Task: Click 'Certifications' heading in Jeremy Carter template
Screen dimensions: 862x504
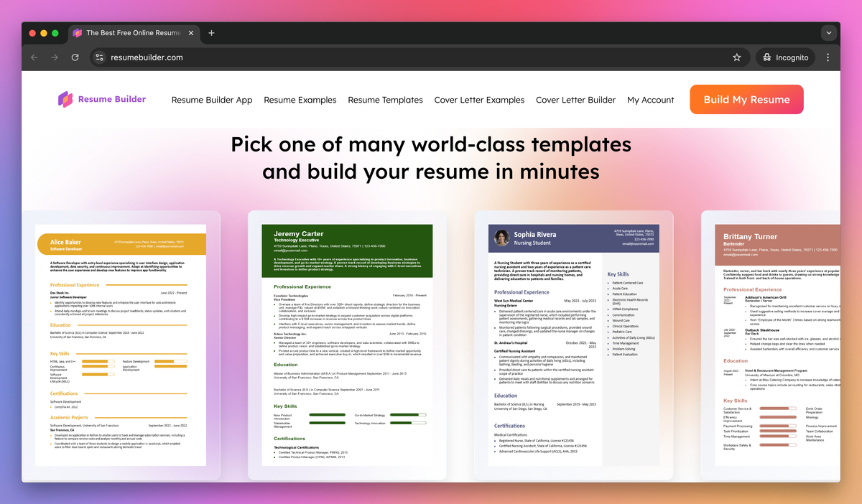Action: coord(289,438)
